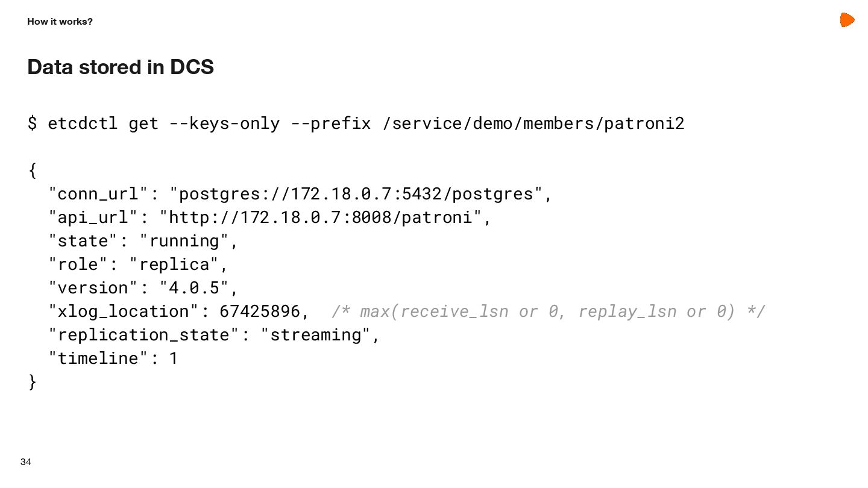Click the version value "4.0.5"
868x488 pixels.
coord(194,288)
